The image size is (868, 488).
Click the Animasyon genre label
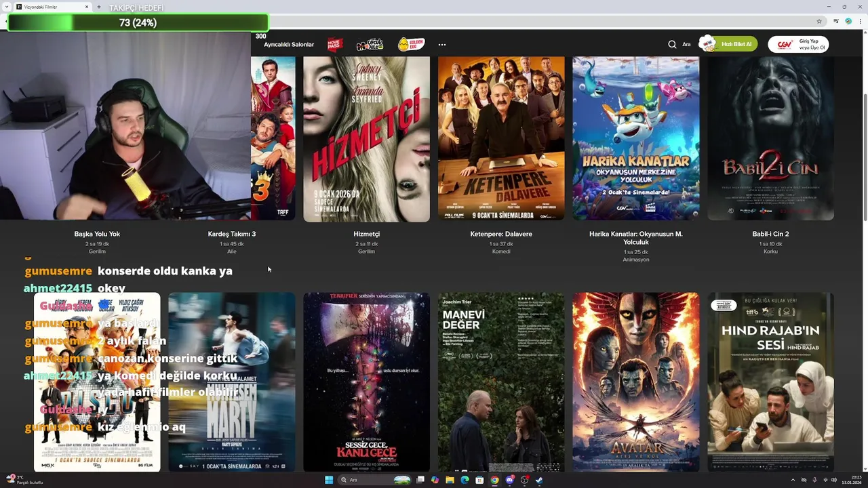tap(635, 260)
